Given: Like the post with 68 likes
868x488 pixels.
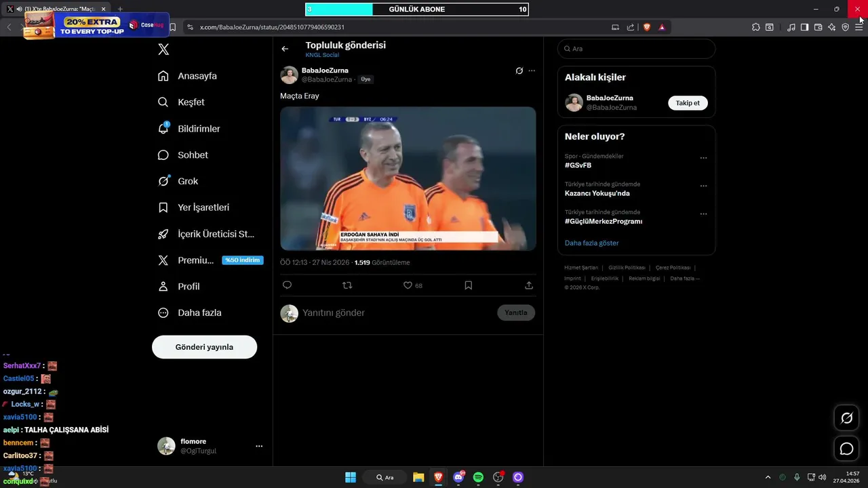Looking at the screenshot, I should coord(408,285).
